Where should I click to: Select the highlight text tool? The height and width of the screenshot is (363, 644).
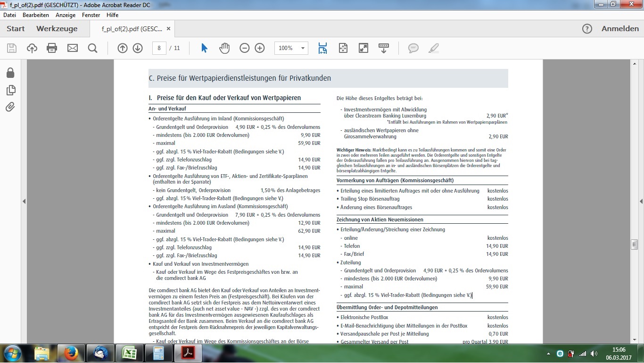click(434, 48)
